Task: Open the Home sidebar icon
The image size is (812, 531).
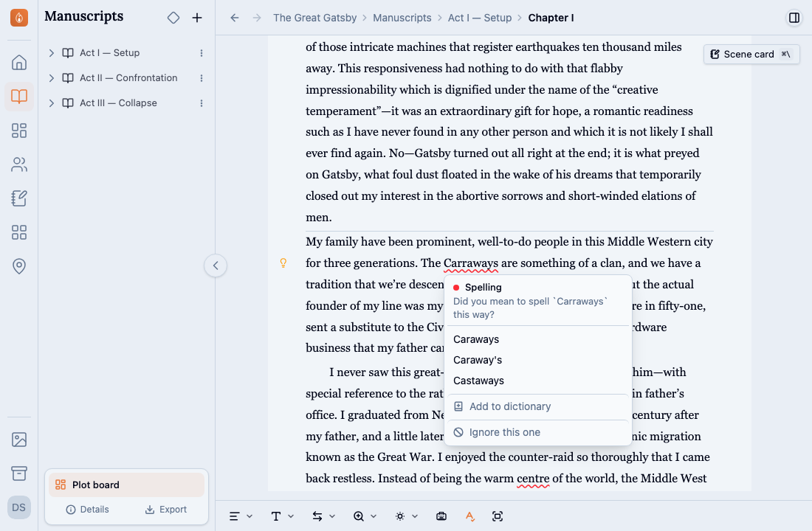Action: click(19, 63)
